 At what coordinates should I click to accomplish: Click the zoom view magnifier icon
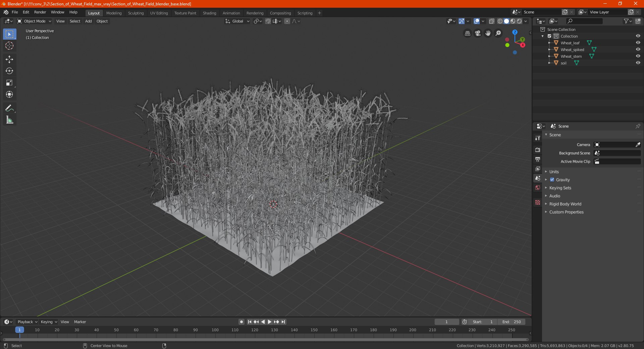pyautogui.click(x=498, y=33)
